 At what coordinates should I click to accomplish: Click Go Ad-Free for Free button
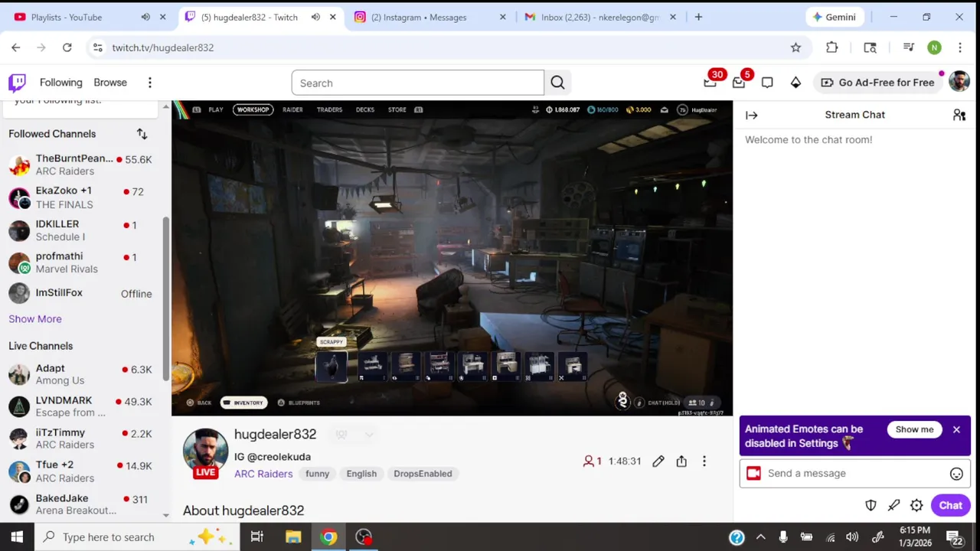pos(877,83)
